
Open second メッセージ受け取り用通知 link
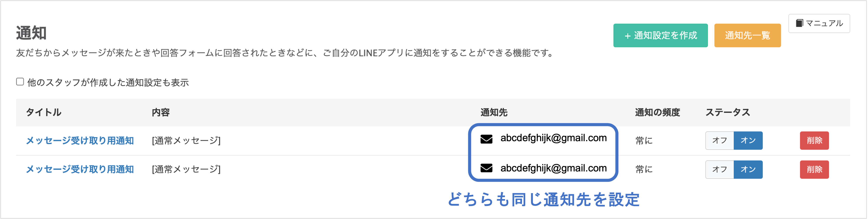coord(80,169)
